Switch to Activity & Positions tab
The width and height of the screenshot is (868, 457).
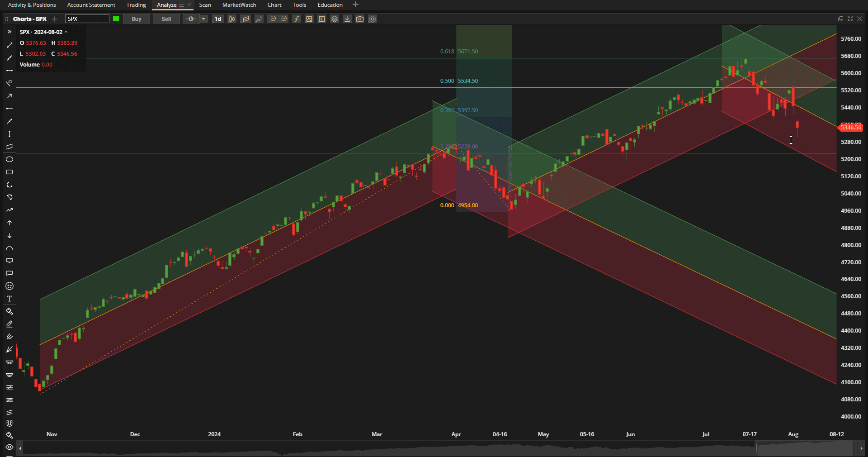click(x=32, y=5)
